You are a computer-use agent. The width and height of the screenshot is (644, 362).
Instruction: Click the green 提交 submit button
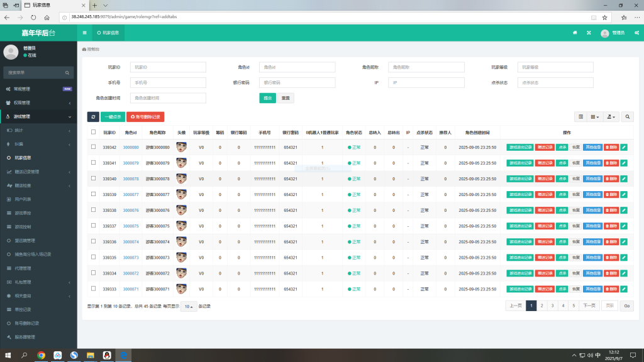point(267,98)
